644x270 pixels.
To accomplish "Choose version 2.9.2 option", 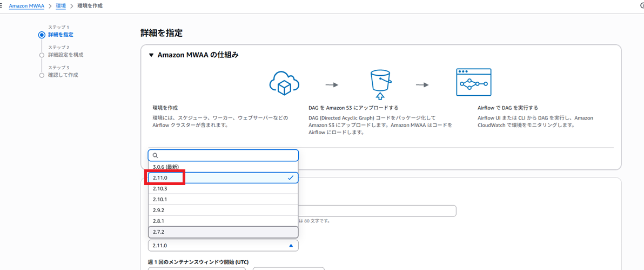I will [x=223, y=210].
